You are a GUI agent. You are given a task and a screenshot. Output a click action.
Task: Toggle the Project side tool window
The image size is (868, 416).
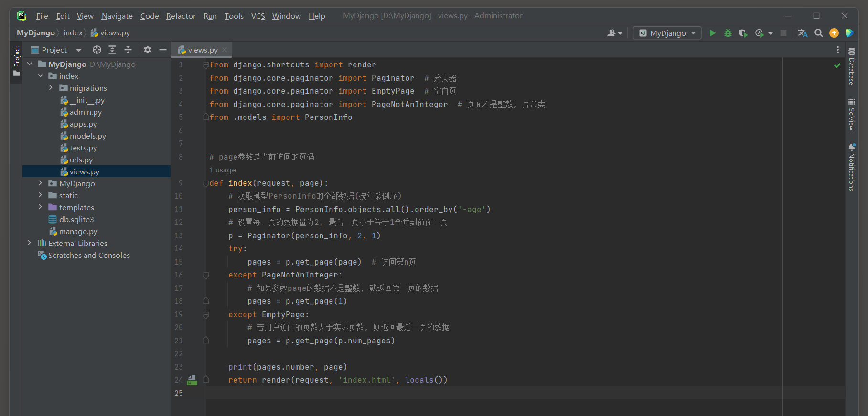click(x=17, y=61)
